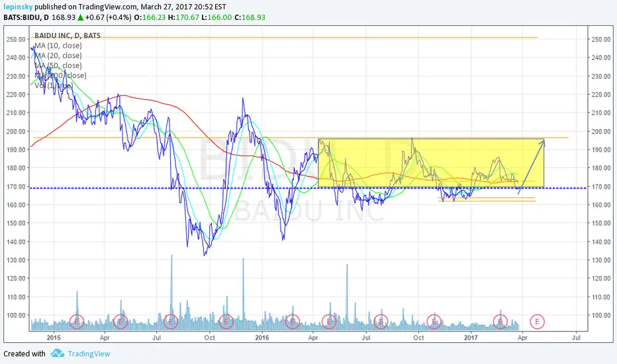
Task: Click the +0.67 (+0.4%) change value
Action: (108, 17)
